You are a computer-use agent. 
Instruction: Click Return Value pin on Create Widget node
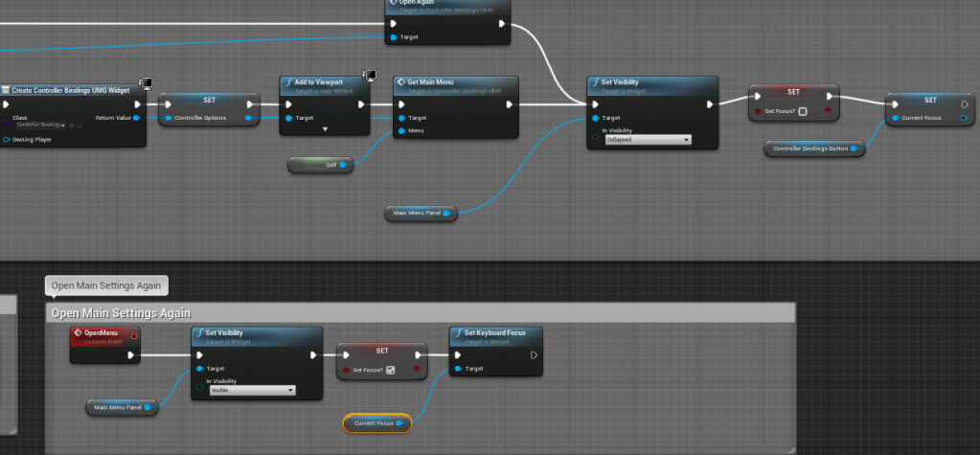137,118
